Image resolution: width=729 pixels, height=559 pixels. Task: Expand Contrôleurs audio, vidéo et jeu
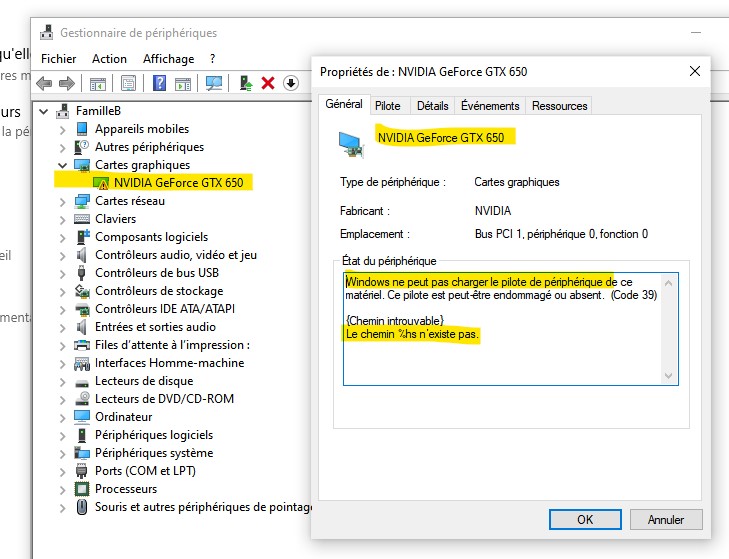(x=62, y=255)
